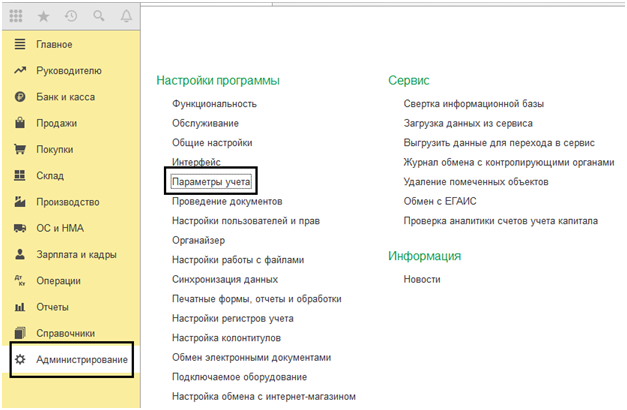Go to Зарплата и кадры section
This screenshot has width=627, height=410.
[x=76, y=255]
